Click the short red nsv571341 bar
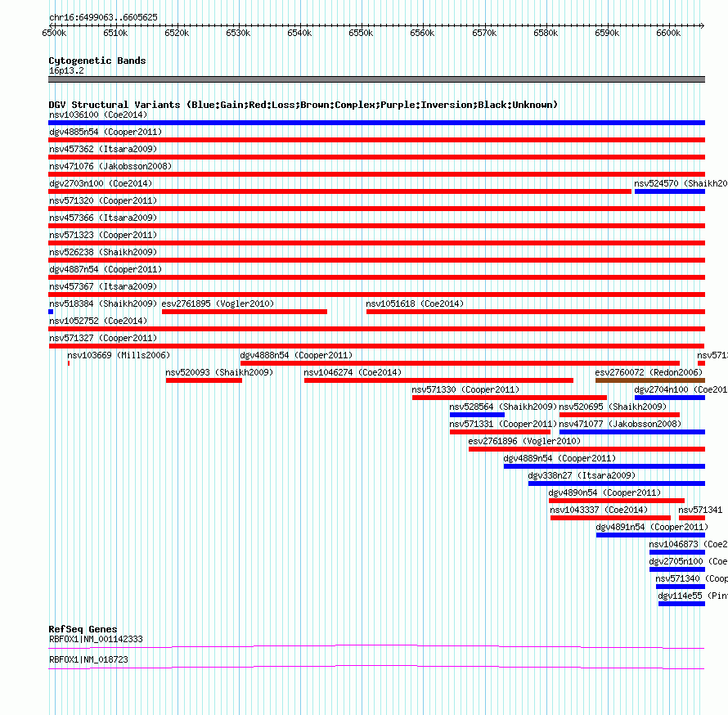The image size is (728, 715). point(692,518)
